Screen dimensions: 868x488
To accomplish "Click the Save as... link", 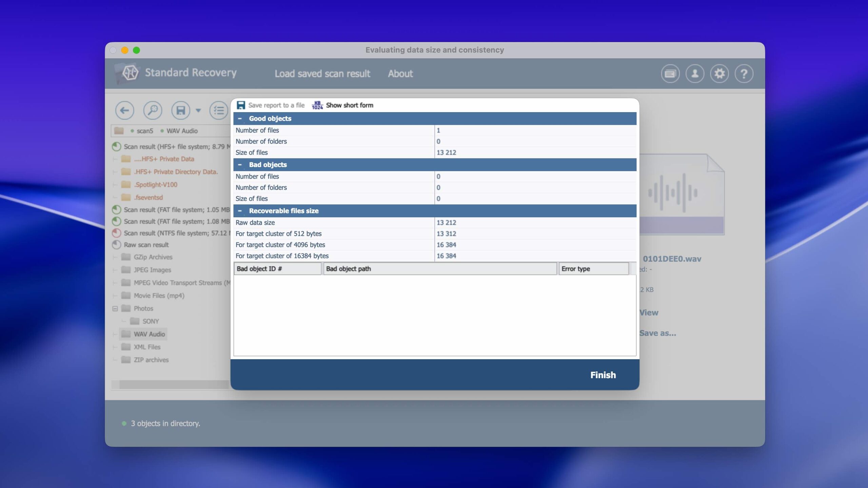I will [x=657, y=333].
